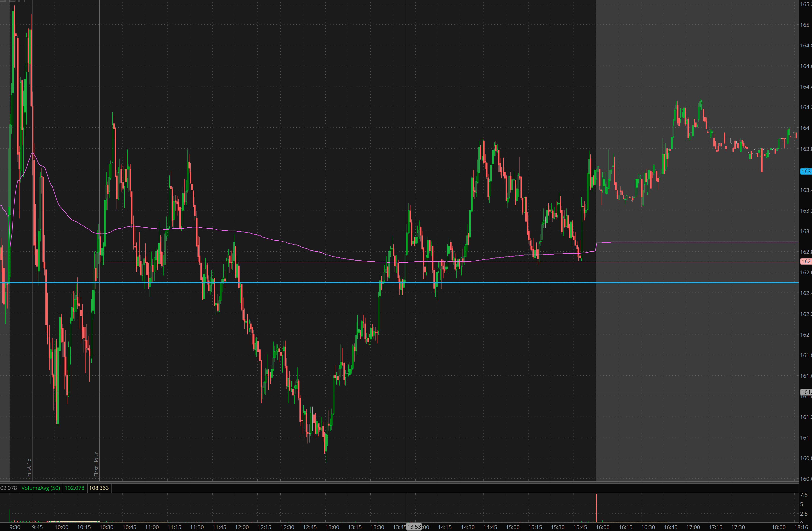Click the gray crosshair price bubble on the price axis
812x531 pixels.
tap(806, 392)
